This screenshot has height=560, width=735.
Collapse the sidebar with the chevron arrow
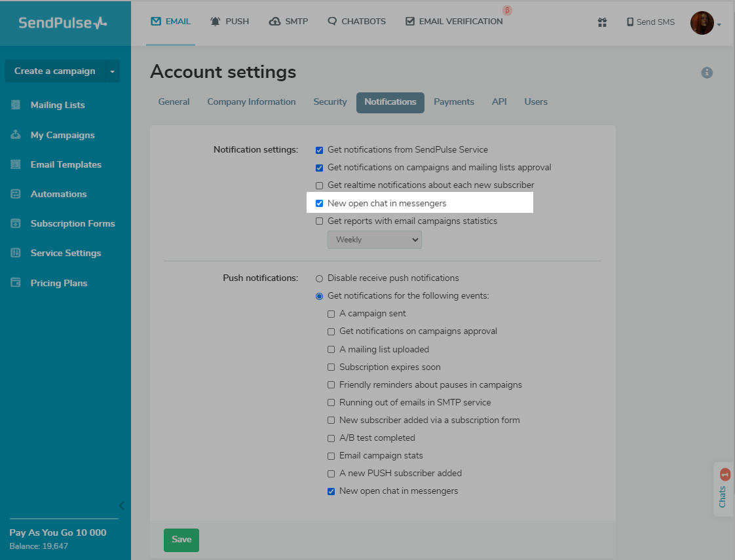pos(121,505)
